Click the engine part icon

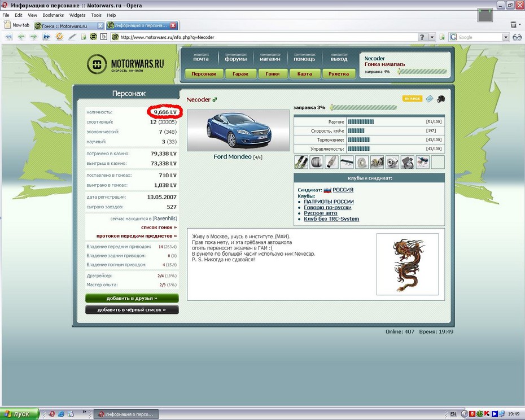pos(377,162)
